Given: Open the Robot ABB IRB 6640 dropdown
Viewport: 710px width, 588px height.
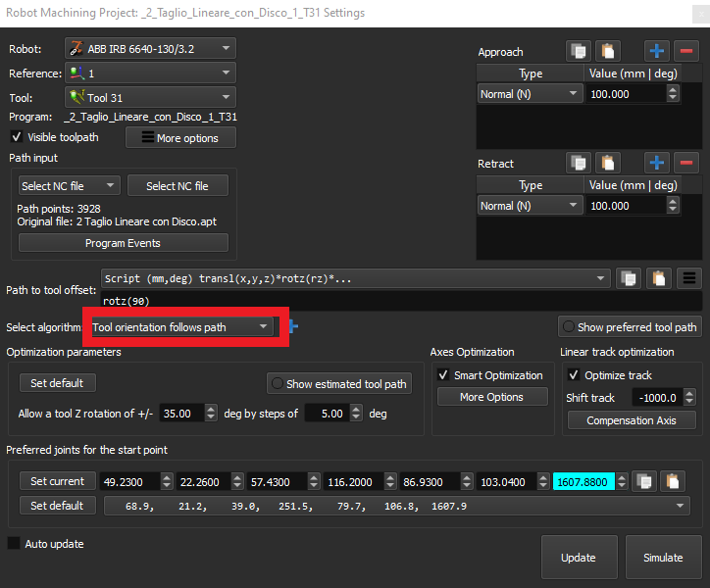Looking at the screenshot, I should 150,48.
